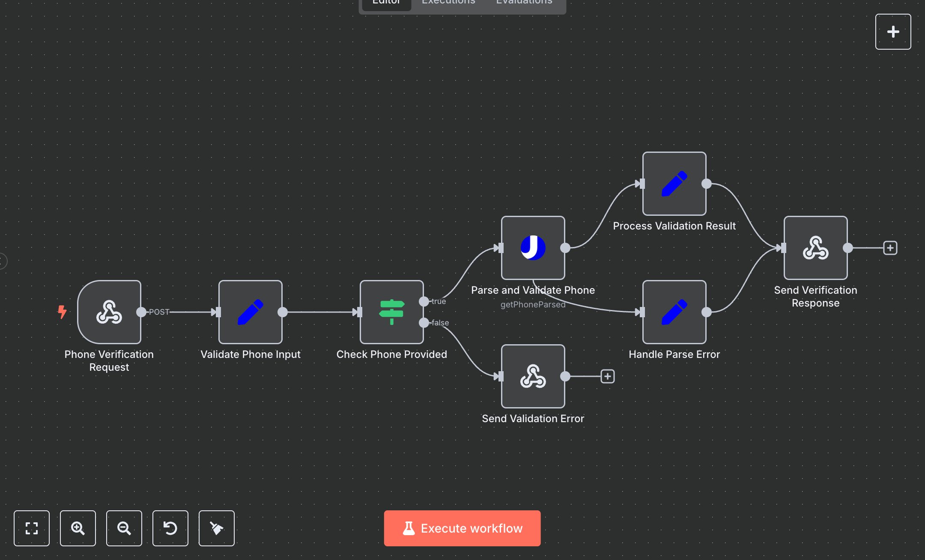925x560 pixels.
Task: Add a new node from the top-right plus
Action: [893, 31]
